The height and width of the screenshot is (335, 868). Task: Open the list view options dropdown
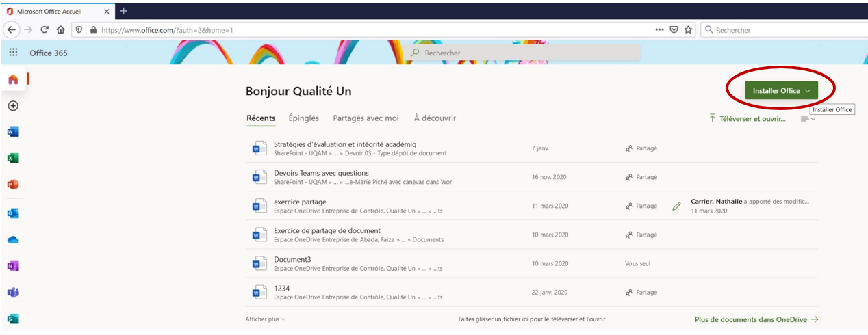coord(808,119)
